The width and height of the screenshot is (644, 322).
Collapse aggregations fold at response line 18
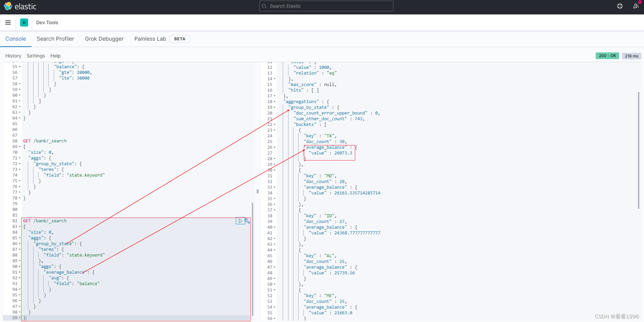click(274, 102)
